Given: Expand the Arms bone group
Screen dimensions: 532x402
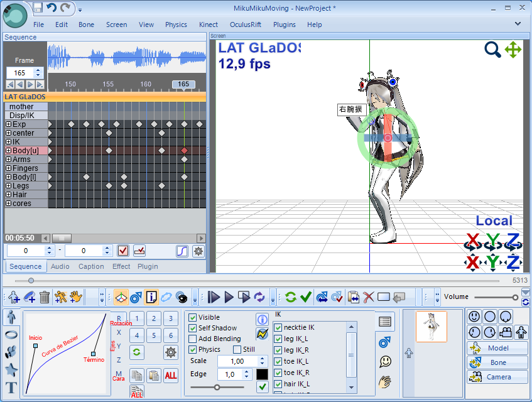Looking at the screenshot, I should (x=8, y=160).
